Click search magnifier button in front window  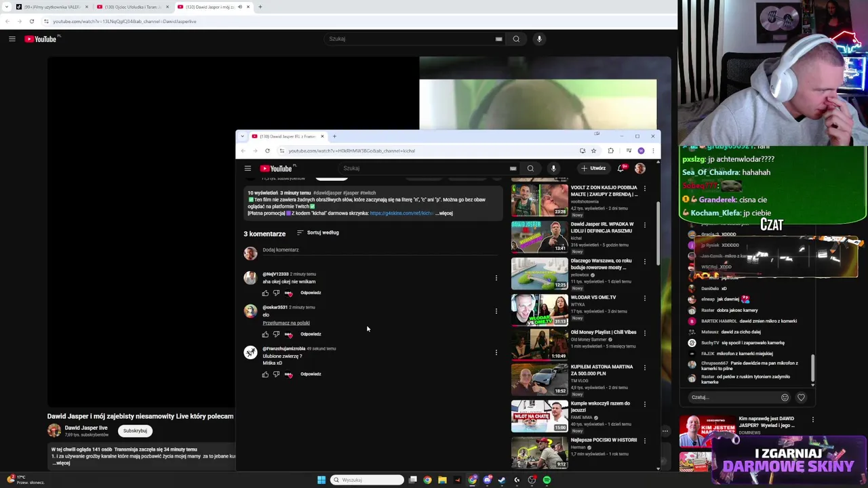tap(530, 168)
